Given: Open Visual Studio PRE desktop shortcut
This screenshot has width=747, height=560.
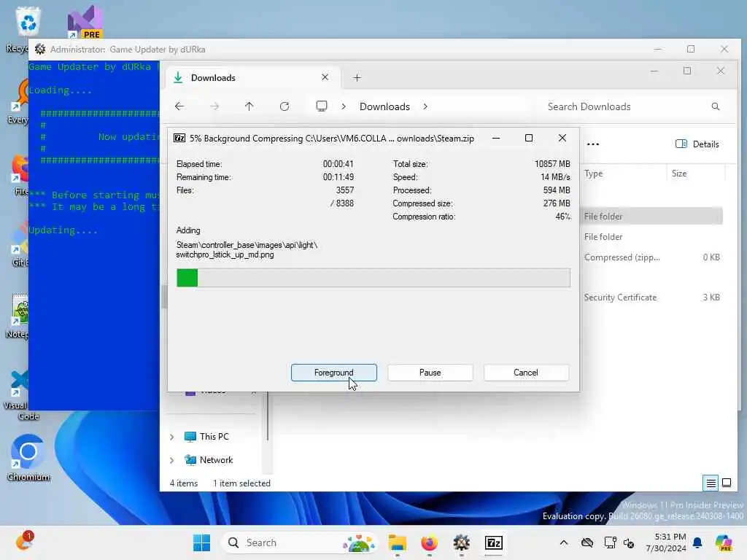Looking at the screenshot, I should point(85,22).
